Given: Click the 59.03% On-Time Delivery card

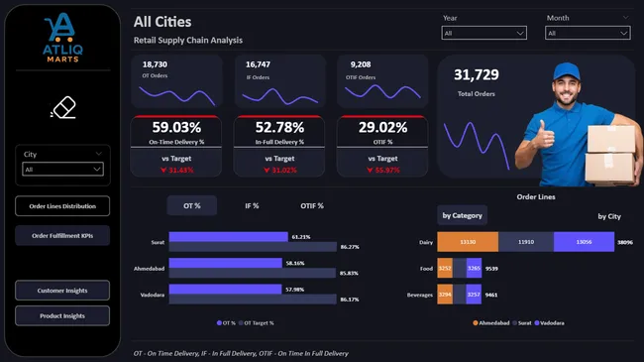Looking at the screenshot, I should (x=176, y=146).
